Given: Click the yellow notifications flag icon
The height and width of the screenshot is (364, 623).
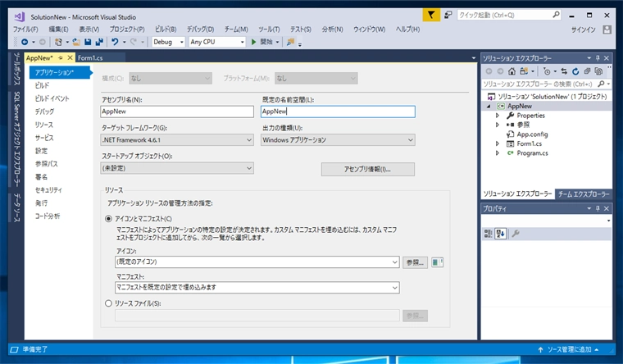Looking at the screenshot, I should (x=431, y=15).
